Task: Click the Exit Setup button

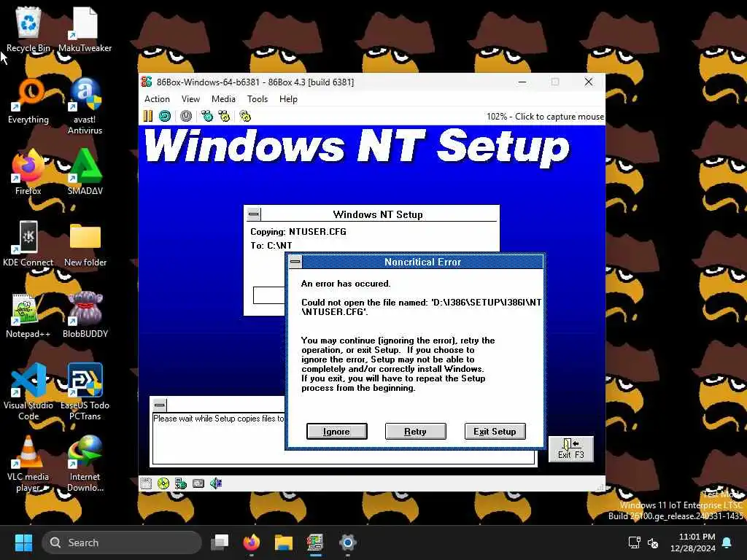Action: (495, 432)
